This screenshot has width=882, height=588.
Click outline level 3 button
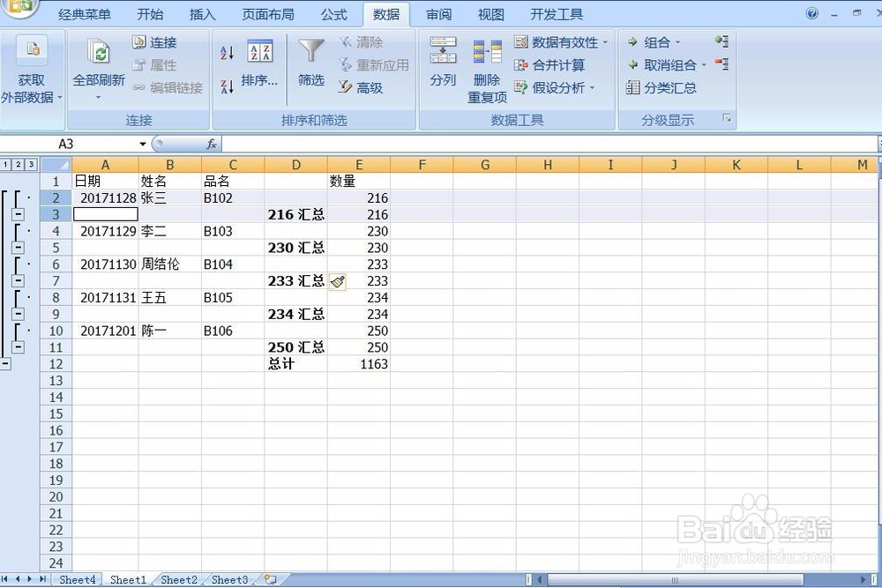point(30,164)
